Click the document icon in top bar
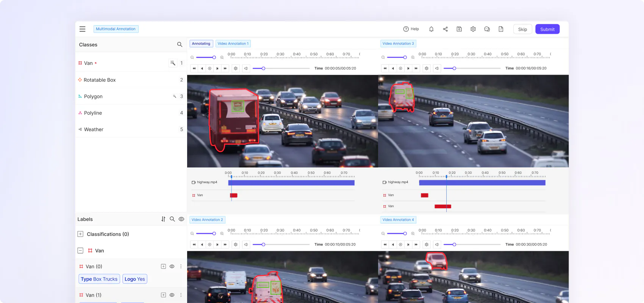Viewport: 644px width, 303px height. [501, 29]
